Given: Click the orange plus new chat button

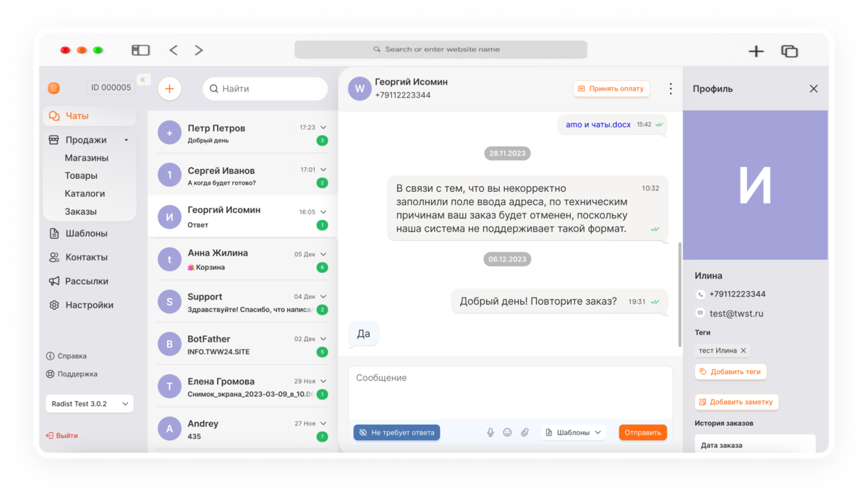Looking at the screenshot, I should point(169,89).
